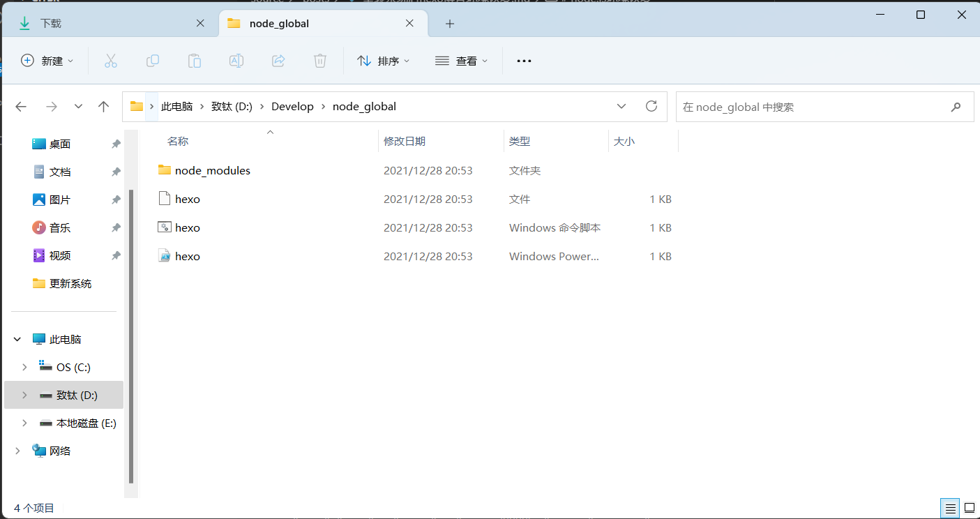Collapse the 此电脑 tree node
980x519 pixels.
[x=17, y=339]
